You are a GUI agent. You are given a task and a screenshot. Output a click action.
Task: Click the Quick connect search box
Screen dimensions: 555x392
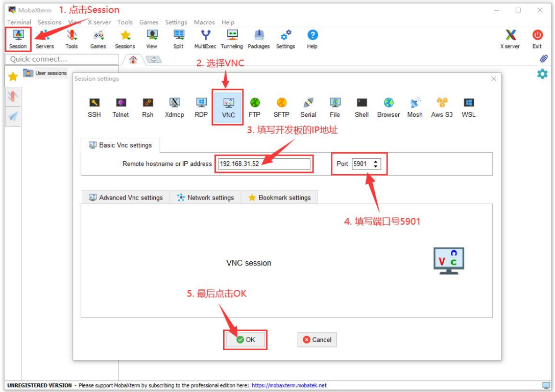point(62,59)
